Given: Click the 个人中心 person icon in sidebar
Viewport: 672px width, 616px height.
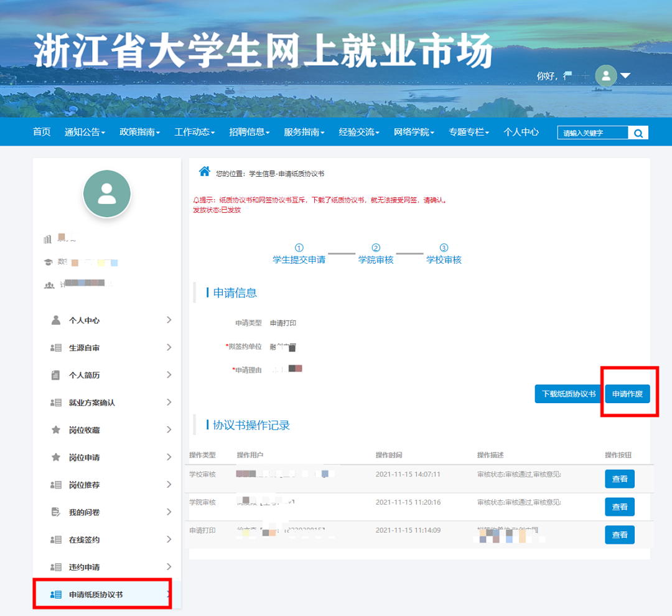Looking at the screenshot, I should pyautogui.click(x=56, y=320).
